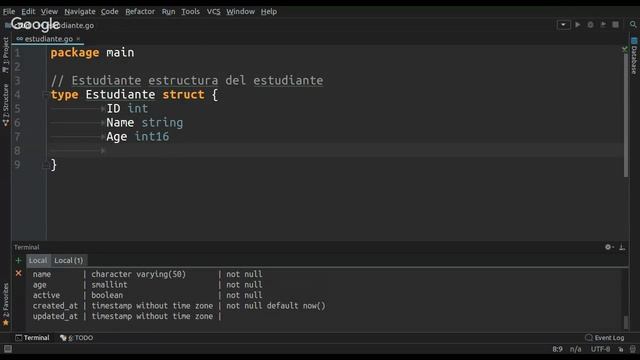Open the Tools menu
The height and width of the screenshot is (360, 640).
[x=190, y=11]
